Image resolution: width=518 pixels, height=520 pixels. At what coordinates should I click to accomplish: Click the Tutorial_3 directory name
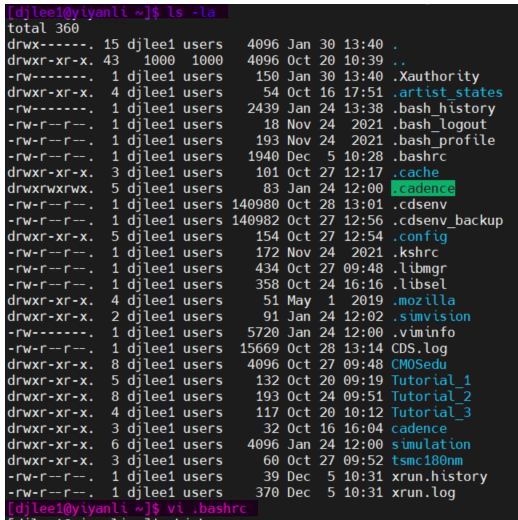431,413
